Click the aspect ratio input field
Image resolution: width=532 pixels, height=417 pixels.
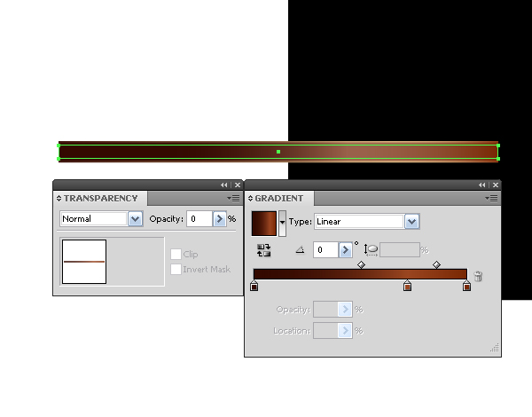400,250
